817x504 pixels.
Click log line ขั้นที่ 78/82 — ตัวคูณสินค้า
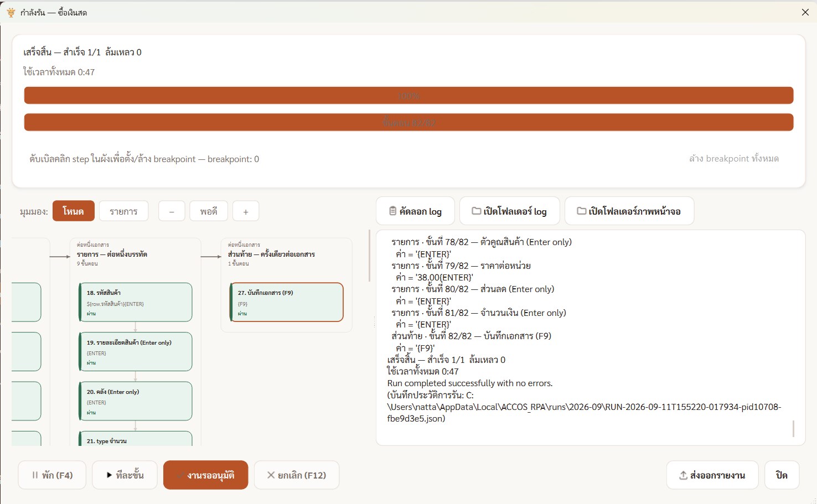point(482,242)
